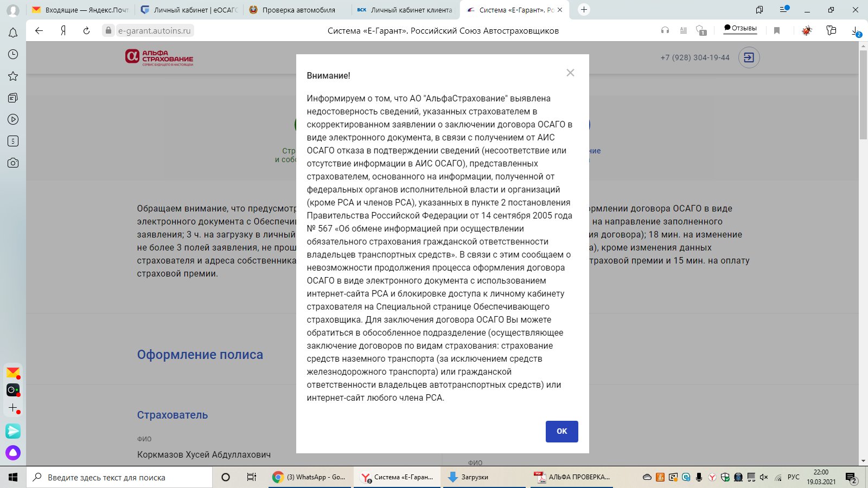The height and width of the screenshot is (488, 868).
Task: Open the teal messenger icon in sidebar
Action: click(13, 431)
